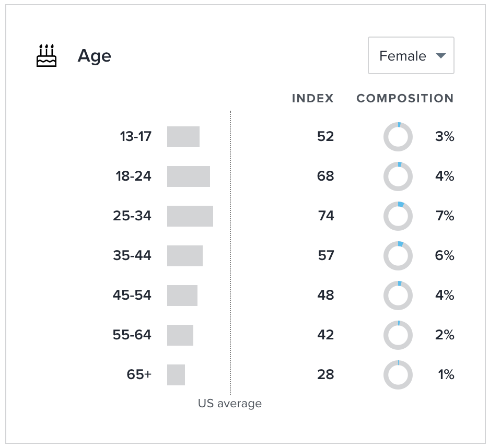Image resolution: width=489 pixels, height=448 pixels.
Task: Click the 13-17 composition donut chart
Action: click(398, 137)
